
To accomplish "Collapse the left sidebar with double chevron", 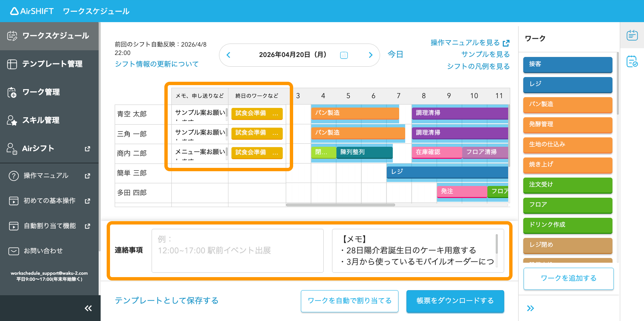I will [x=88, y=308].
